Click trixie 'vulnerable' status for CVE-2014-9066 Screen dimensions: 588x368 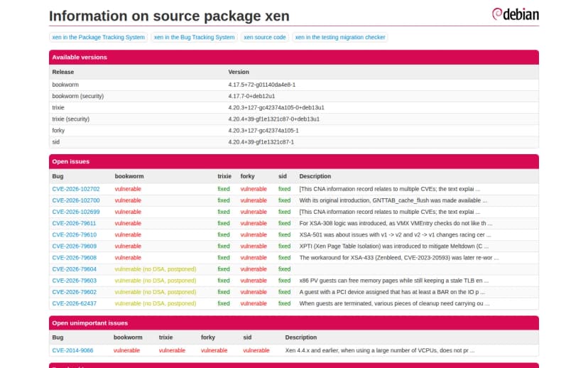pos(172,350)
